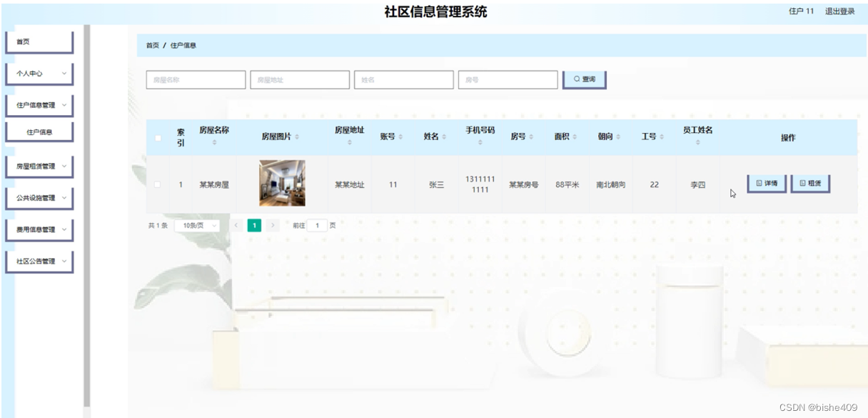Click the 社区信息管理系统 page title
868x418 pixels.
(435, 12)
